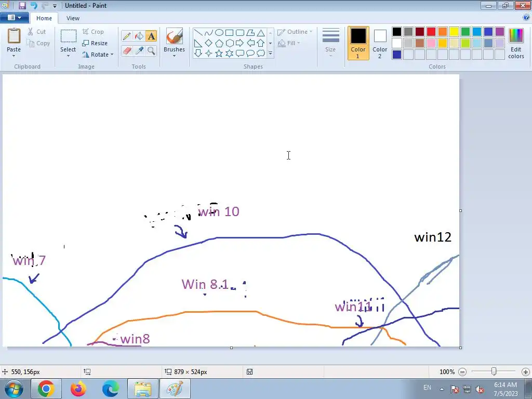
Task: Click the zoom slider handle
Action: click(x=494, y=372)
